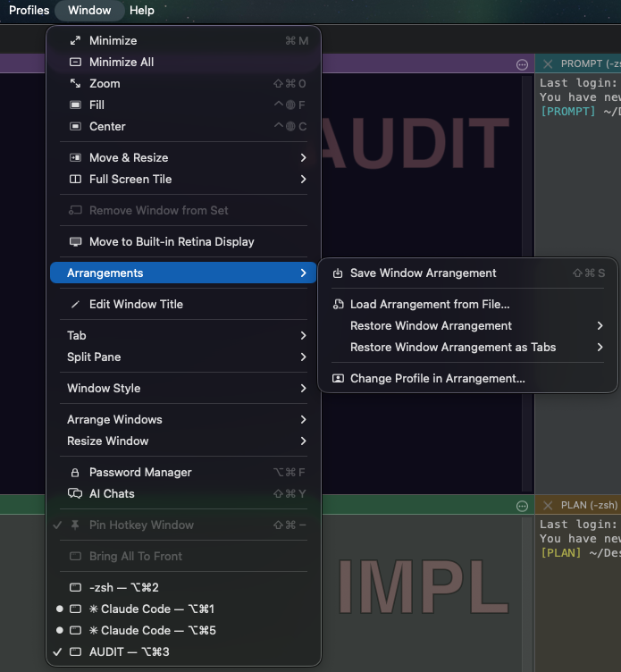Expand the Tab submenu
The height and width of the screenshot is (672, 621).
click(183, 336)
